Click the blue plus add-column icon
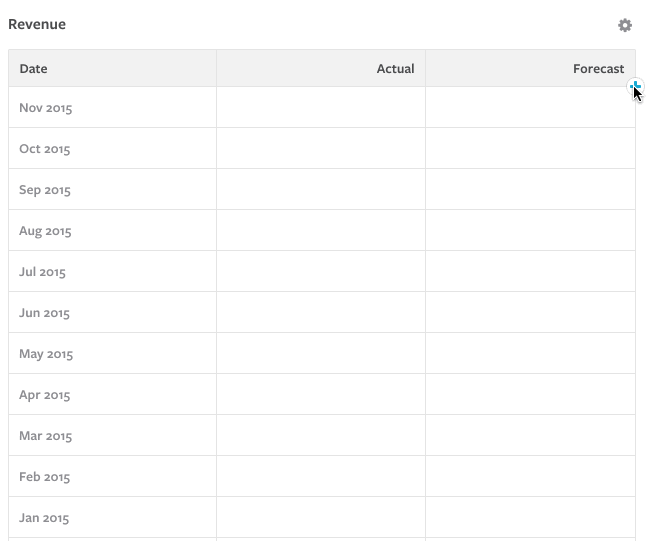Viewport: 648px width, 541px height. (x=635, y=87)
